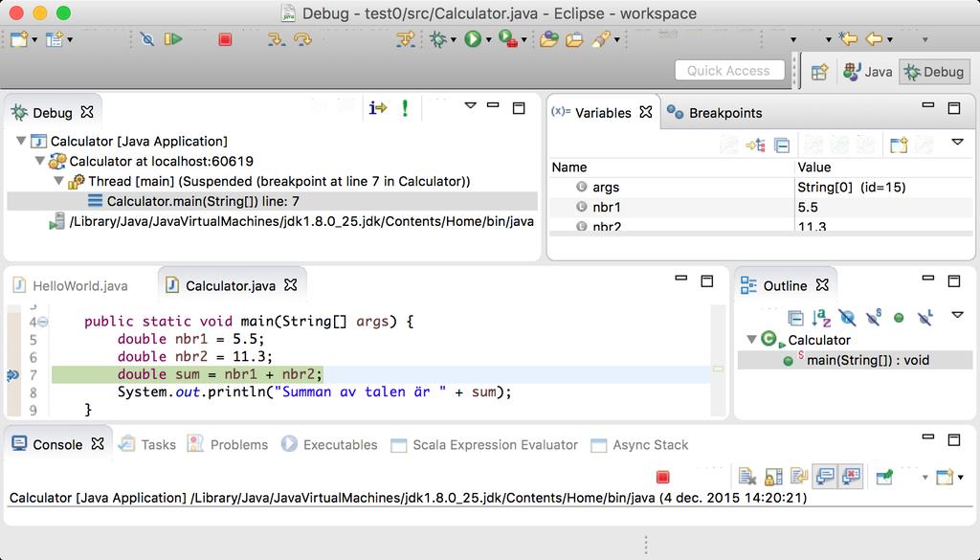The width and height of the screenshot is (980, 560).
Task: Click the Step Into icon
Action: coord(276,39)
